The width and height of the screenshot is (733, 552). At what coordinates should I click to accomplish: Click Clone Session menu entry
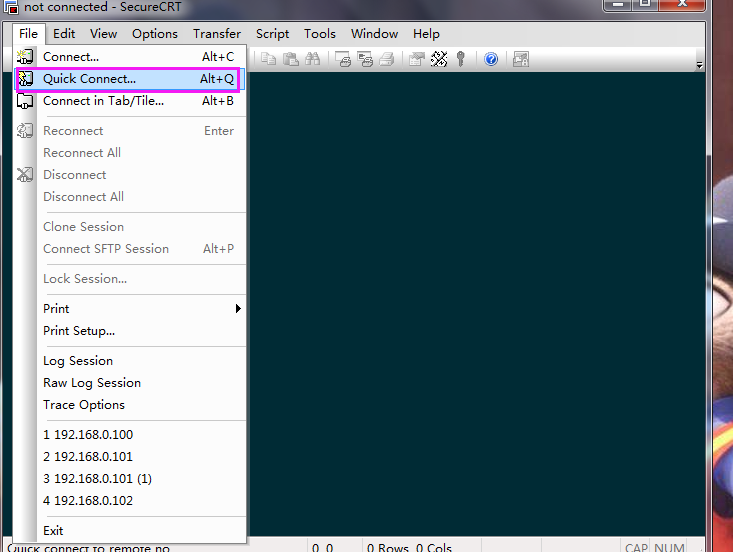129,227
